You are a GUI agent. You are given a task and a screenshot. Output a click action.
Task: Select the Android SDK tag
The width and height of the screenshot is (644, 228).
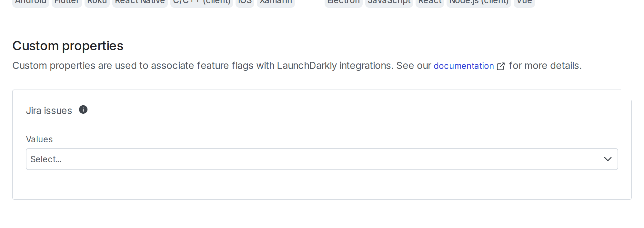(x=30, y=2)
